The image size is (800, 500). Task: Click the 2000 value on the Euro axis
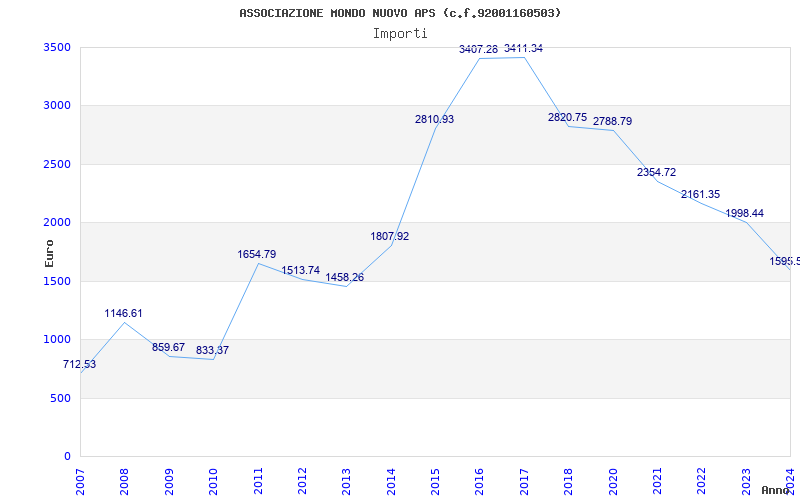57,222
